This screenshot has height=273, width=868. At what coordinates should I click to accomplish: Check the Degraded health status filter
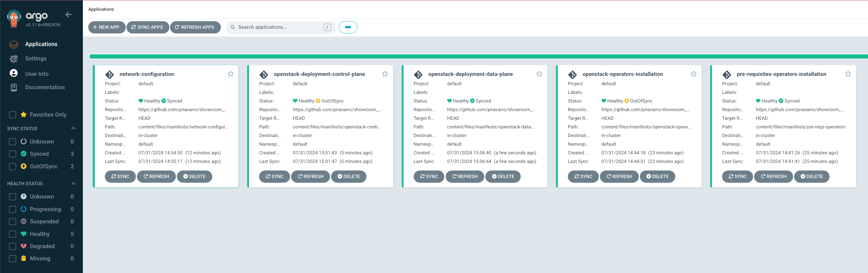click(x=13, y=246)
